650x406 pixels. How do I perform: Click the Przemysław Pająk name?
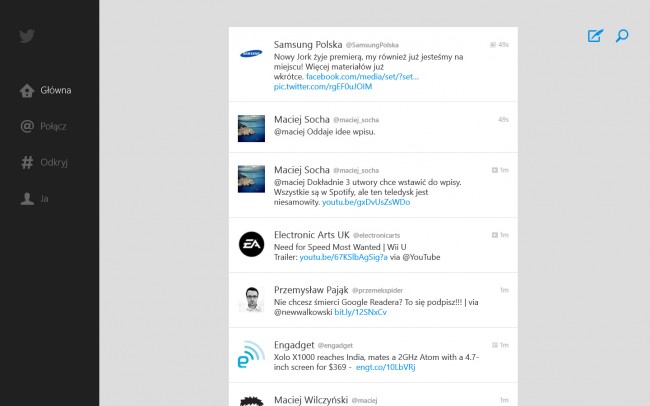(x=311, y=290)
